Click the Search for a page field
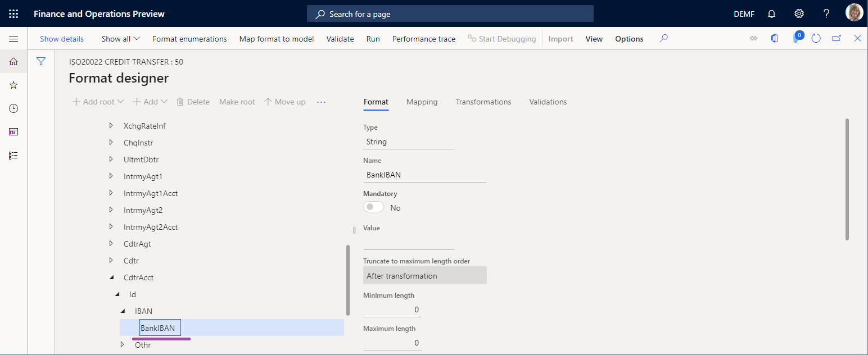The height and width of the screenshot is (355, 868). 450,13
